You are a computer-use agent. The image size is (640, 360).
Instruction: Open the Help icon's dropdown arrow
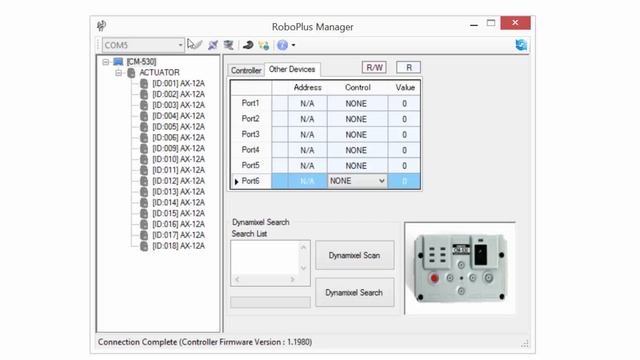(x=293, y=45)
